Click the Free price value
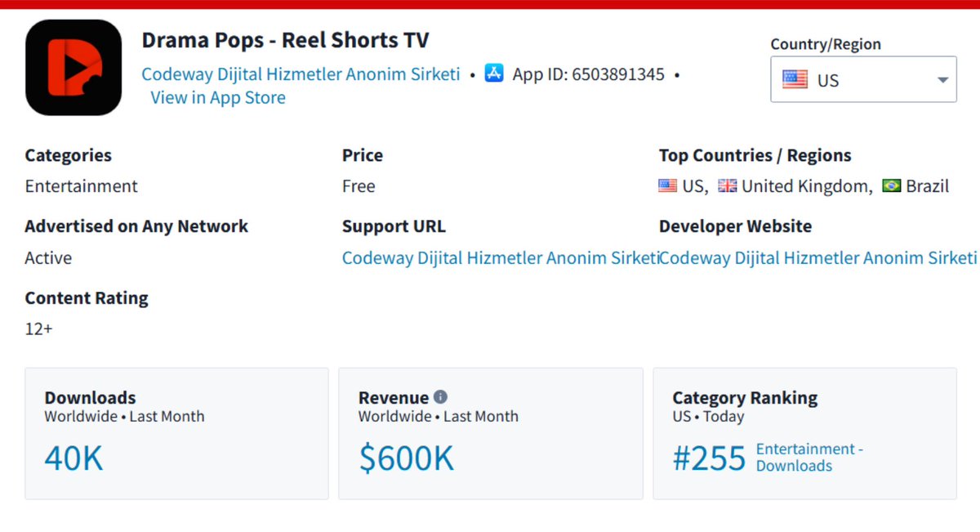Viewport: 980px width, 532px height. click(359, 186)
